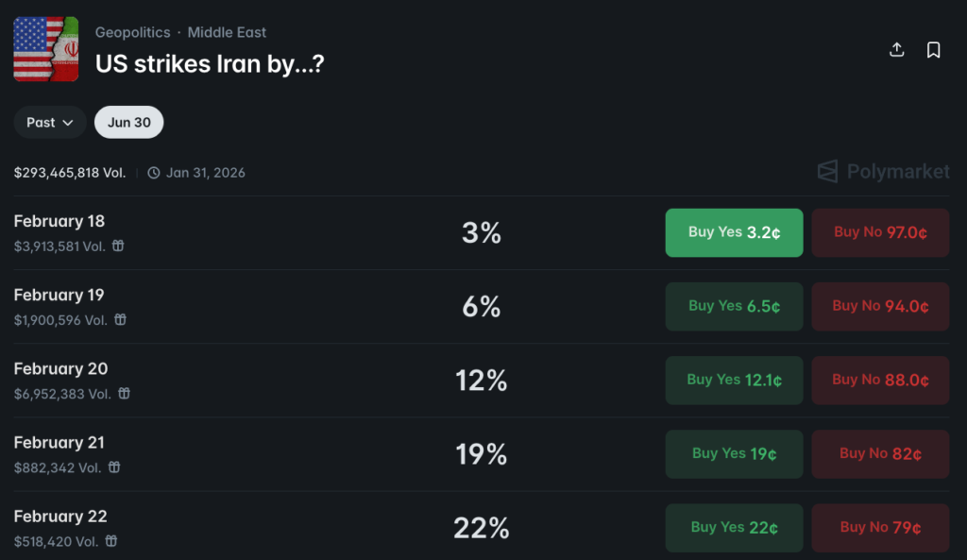The height and width of the screenshot is (560, 967).
Task: Select the Jun 30 tab
Action: point(128,122)
